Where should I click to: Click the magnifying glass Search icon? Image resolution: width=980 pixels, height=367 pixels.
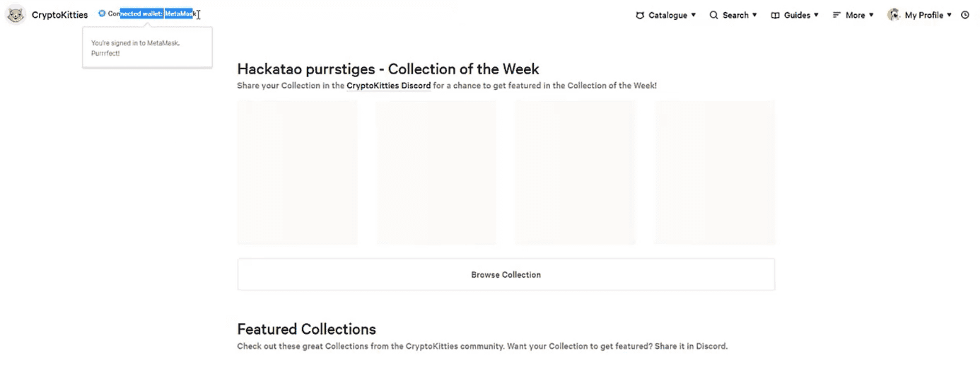pos(713,15)
